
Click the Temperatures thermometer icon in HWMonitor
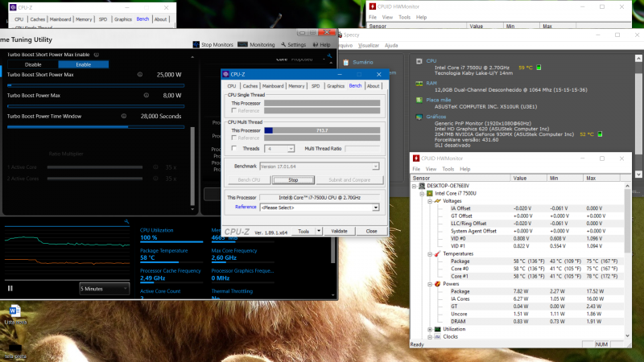[437, 253]
